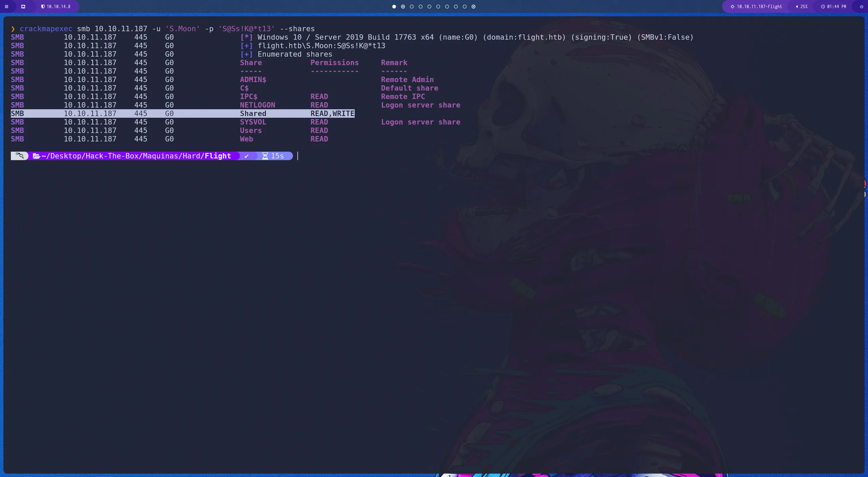Click the checkmark success indicator in prompt

click(247, 156)
